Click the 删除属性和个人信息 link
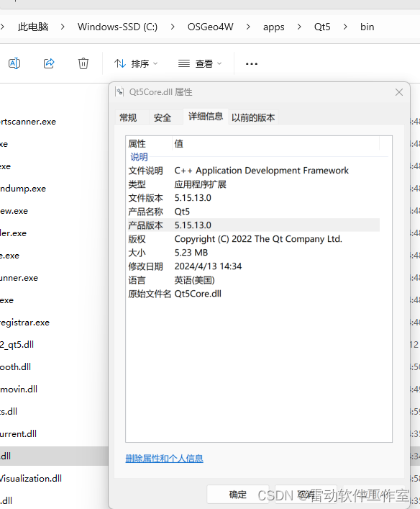Screen dimensions: 420x509 (165, 459)
